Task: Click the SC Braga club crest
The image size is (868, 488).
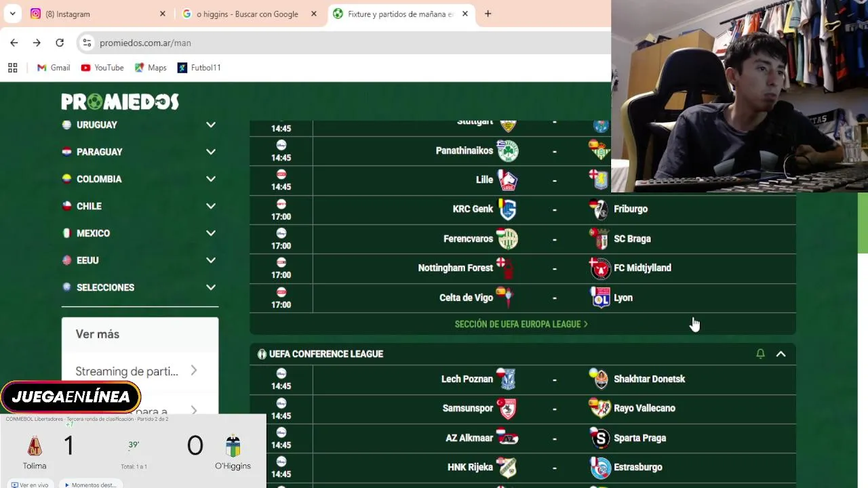Action: pyautogui.click(x=600, y=239)
